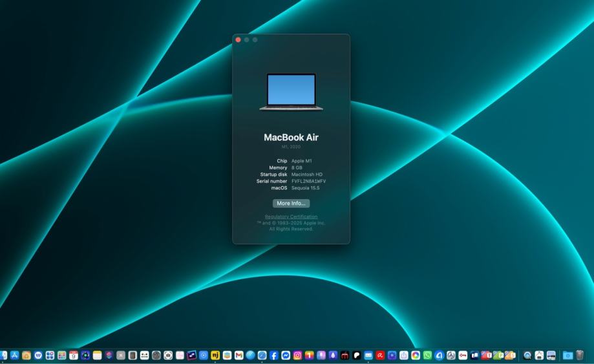This screenshot has width=594, height=364.
Task: Click the Apple M1 chip value
Action: click(x=302, y=161)
